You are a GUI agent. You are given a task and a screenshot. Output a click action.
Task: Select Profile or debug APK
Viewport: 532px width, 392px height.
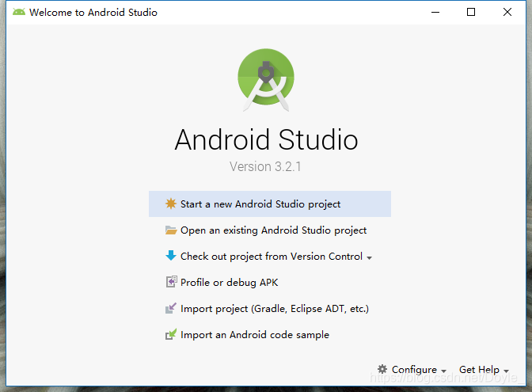(x=270, y=283)
